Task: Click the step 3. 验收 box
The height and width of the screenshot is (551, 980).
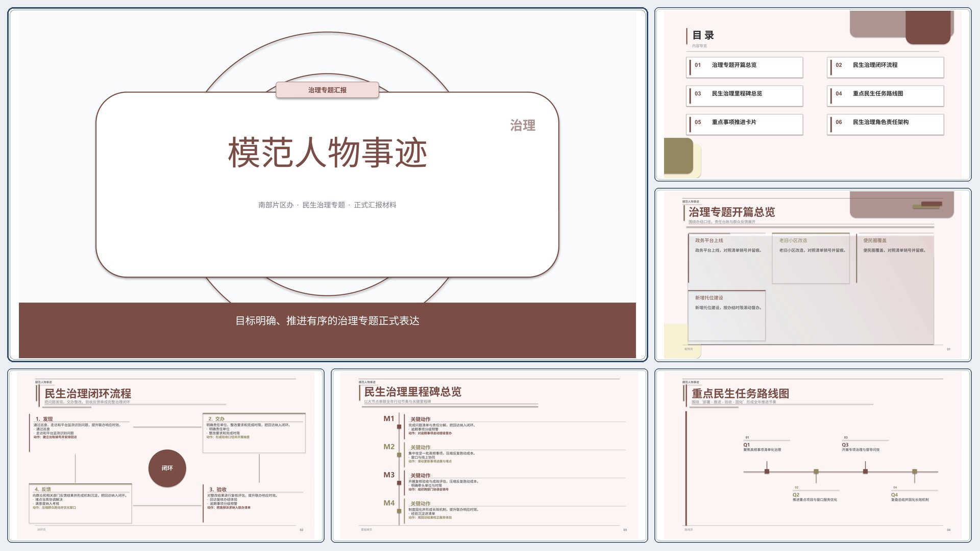Action: 254,504
